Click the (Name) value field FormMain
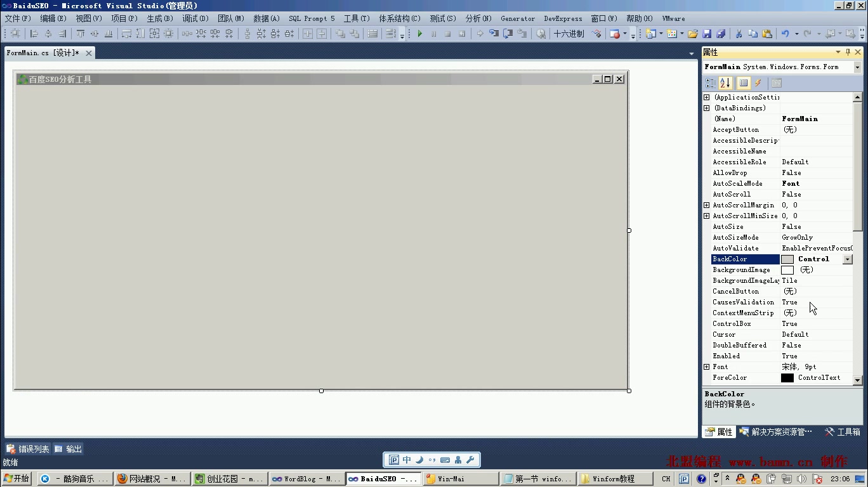The image size is (868, 487). click(x=817, y=119)
